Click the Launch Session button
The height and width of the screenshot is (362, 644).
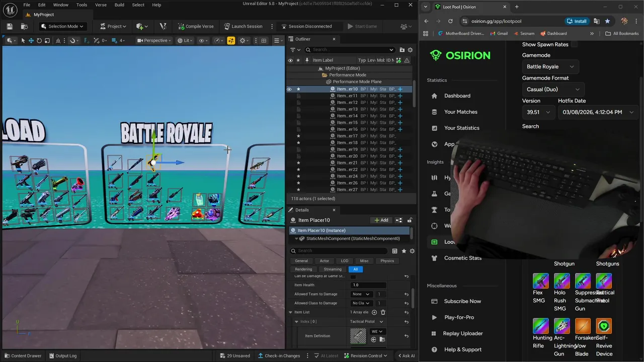pos(243,26)
